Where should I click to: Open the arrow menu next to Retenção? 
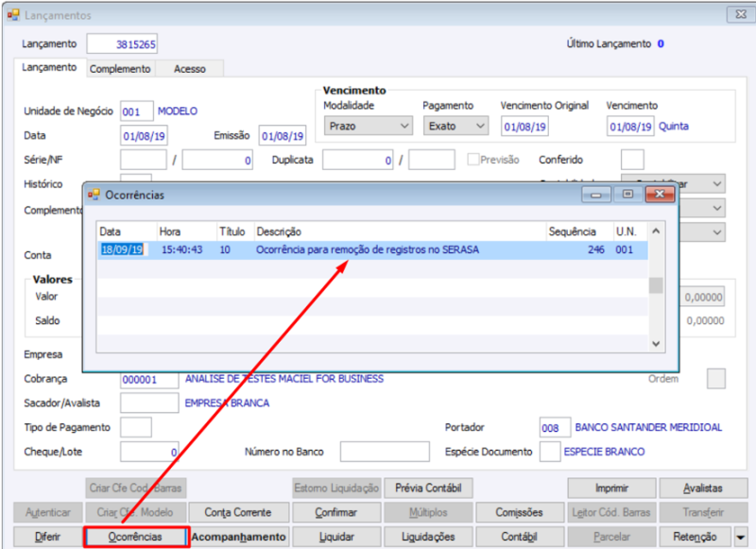[x=741, y=537]
